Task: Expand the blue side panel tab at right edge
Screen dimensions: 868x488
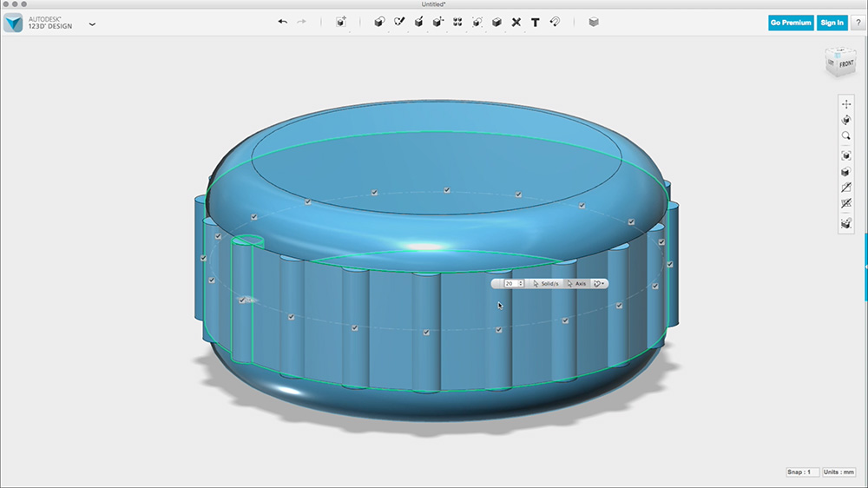Action: (865, 267)
